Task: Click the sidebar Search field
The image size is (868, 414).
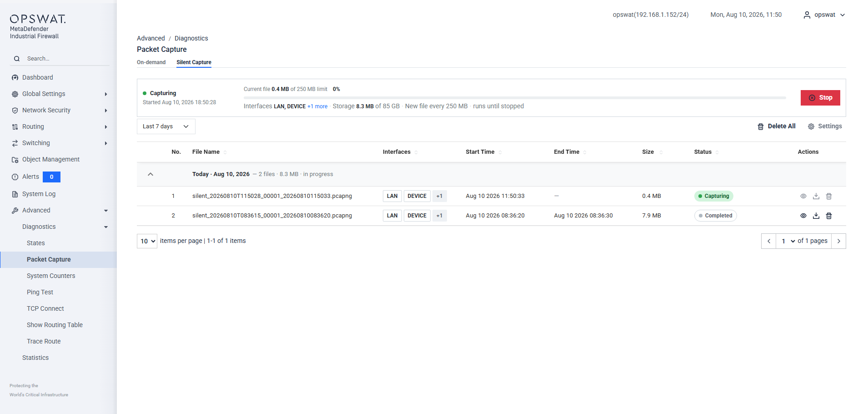Action: coord(60,59)
